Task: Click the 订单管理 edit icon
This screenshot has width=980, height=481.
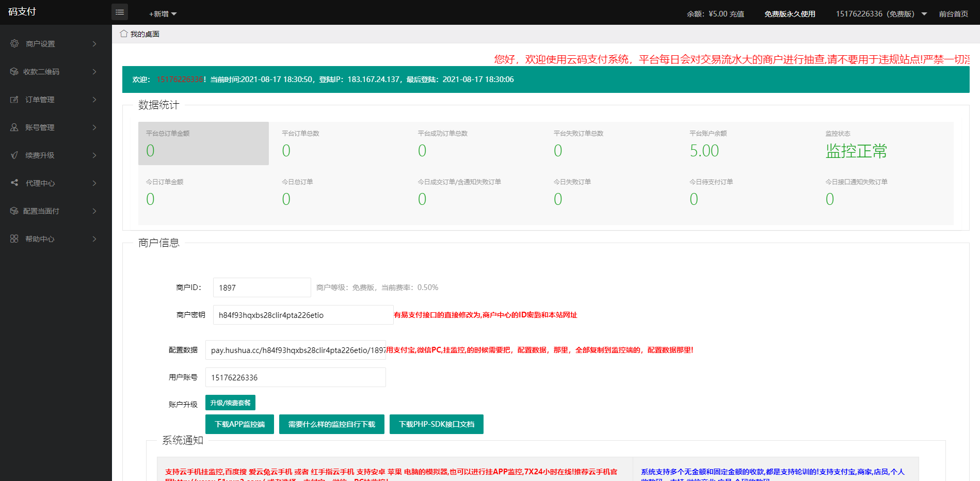Action: (x=14, y=100)
